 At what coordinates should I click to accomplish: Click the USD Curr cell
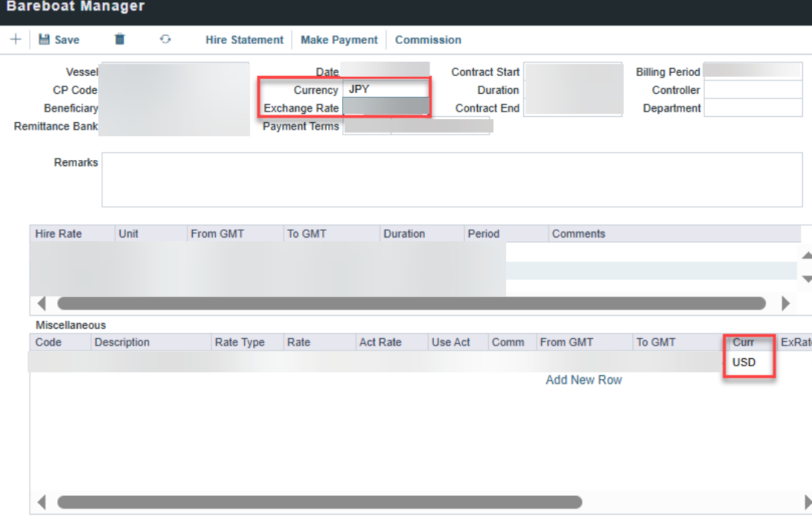[x=744, y=363]
